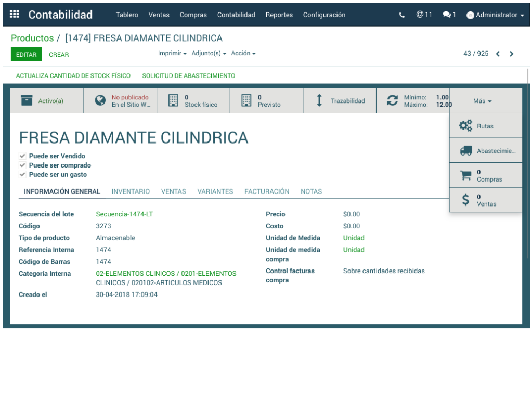Image resolution: width=532 pixels, height=399 pixels.
Task: Go to next record arrow
Action: [512, 54]
